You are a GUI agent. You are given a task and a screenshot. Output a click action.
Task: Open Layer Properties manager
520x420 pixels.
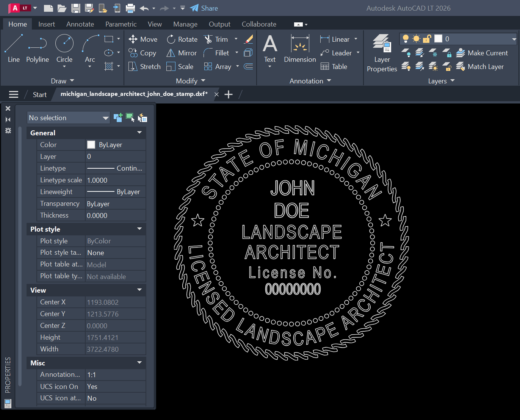click(382, 53)
